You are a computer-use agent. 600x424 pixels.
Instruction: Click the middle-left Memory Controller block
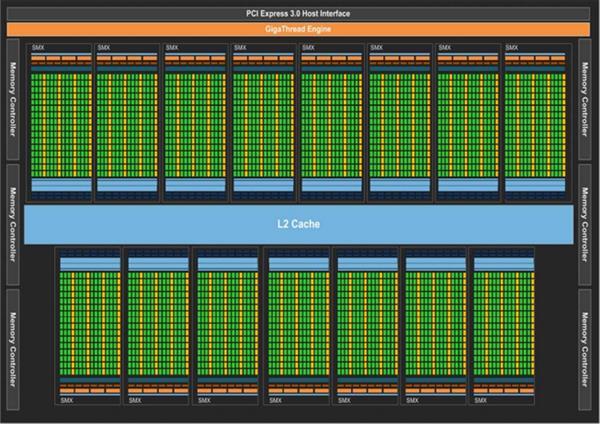pos(13,223)
